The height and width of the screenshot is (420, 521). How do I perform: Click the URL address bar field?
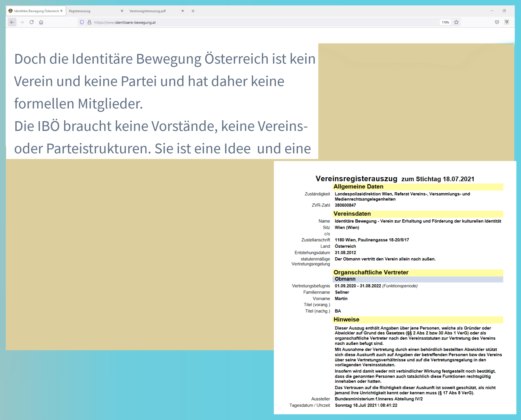pos(242,22)
